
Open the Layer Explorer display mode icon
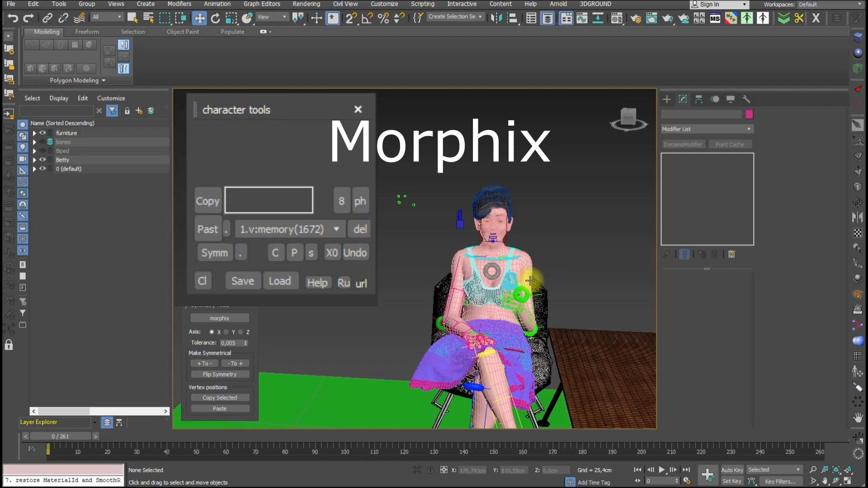tap(107, 422)
